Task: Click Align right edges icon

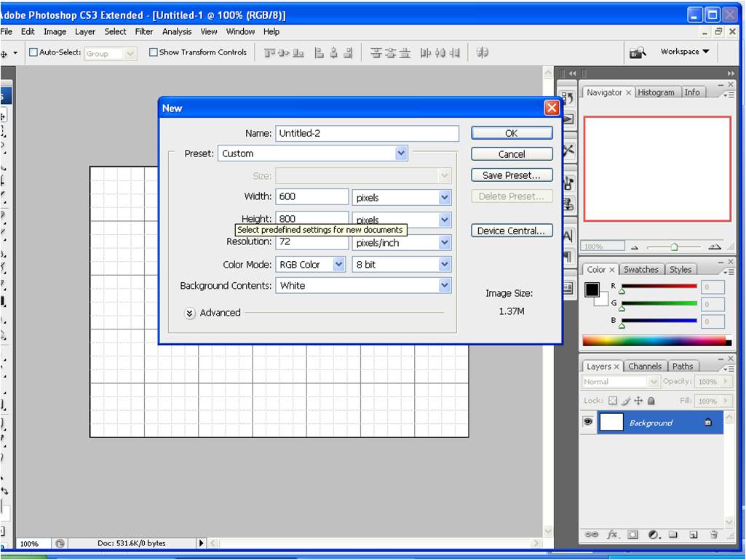Action: (349, 53)
